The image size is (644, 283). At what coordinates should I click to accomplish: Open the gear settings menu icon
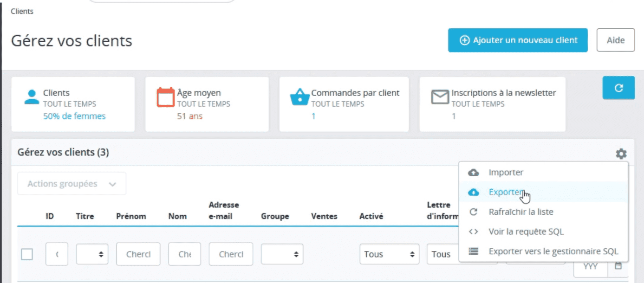click(x=621, y=154)
